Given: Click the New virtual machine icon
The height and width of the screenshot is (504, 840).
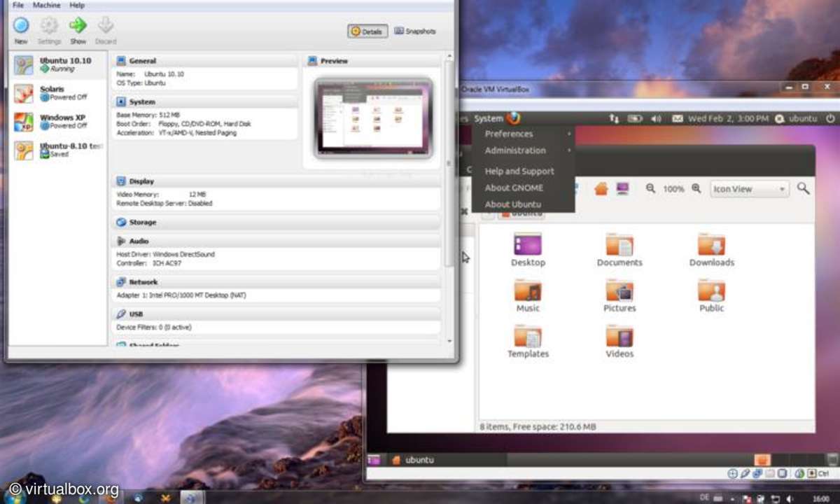Looking at the screenshot, I should coord(21,26).
